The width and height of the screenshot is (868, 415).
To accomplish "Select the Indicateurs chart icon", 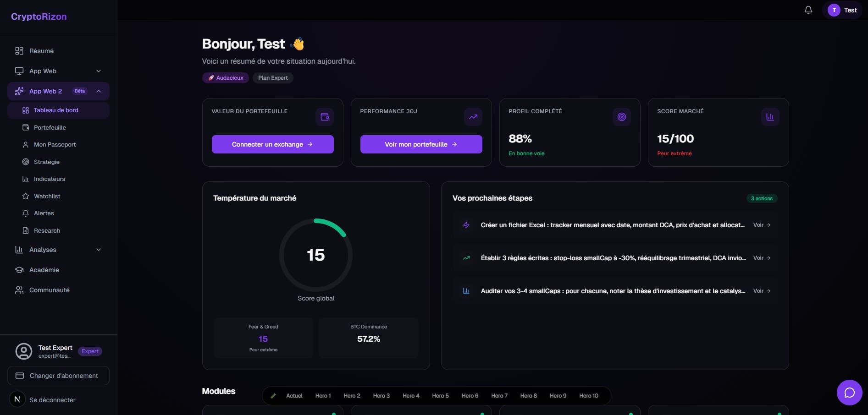I will [x=25, y=179].
